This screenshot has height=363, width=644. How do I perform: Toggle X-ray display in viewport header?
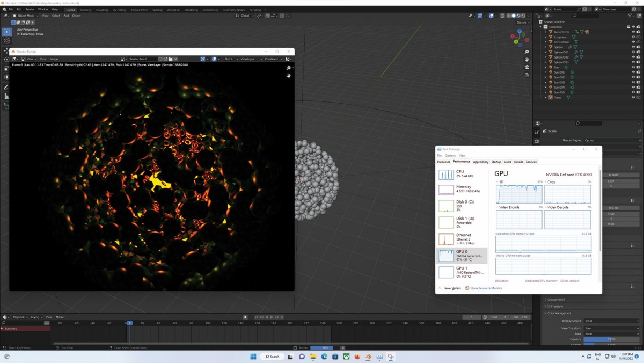point(502,16)
